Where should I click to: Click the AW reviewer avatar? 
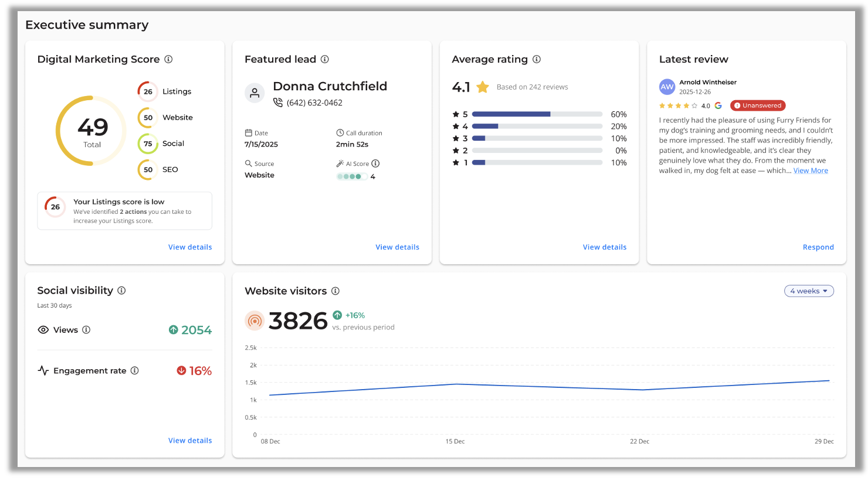667,87
